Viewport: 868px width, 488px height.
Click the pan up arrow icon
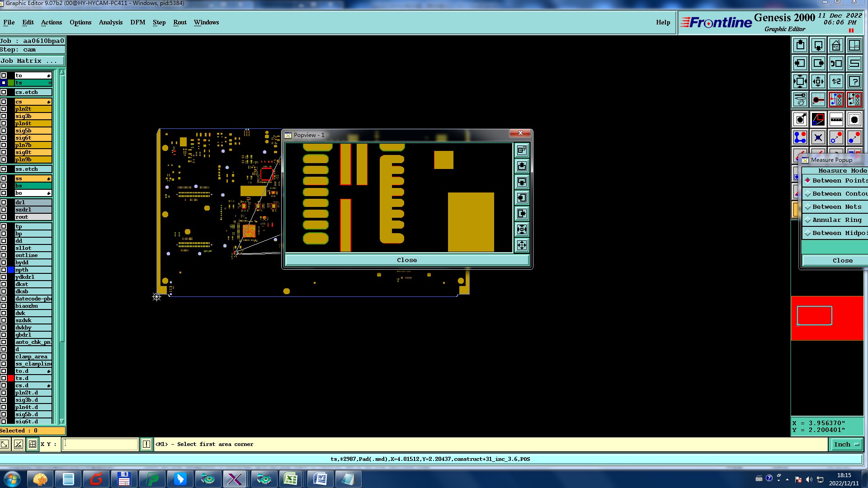point(800,45)
